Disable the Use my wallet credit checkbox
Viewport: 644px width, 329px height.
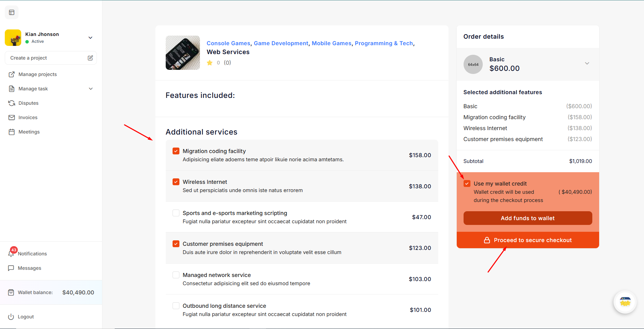467,184
